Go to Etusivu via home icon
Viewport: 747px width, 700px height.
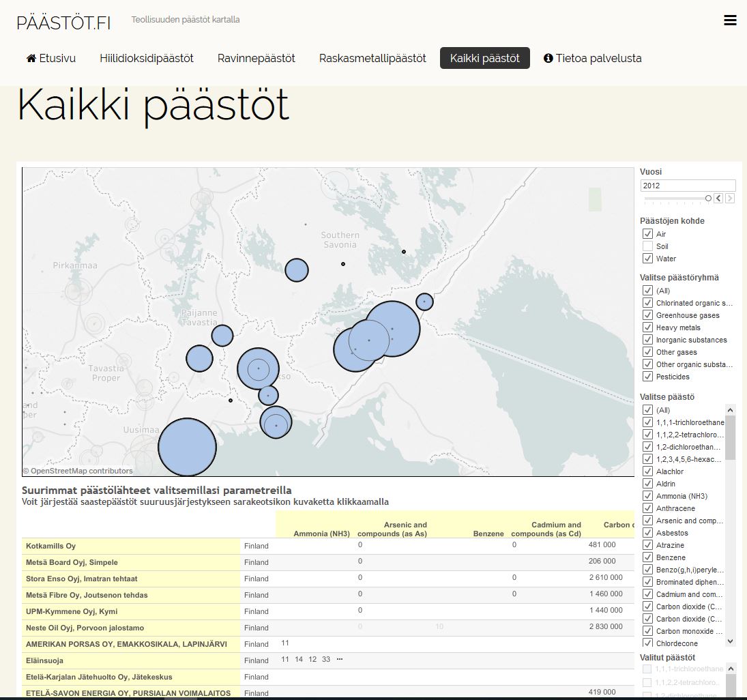tap(31, 59)
